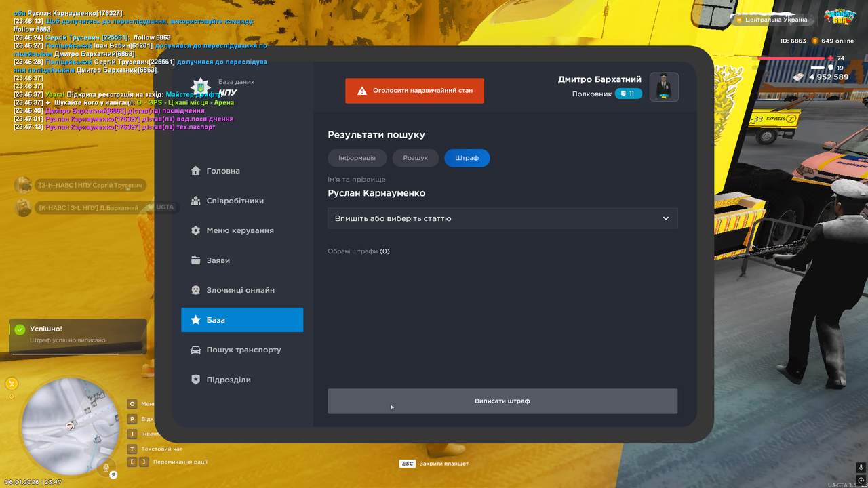Click Оголосити надзвичайний стан button
The width and height of the screenshot is (868, 488).
415,91
